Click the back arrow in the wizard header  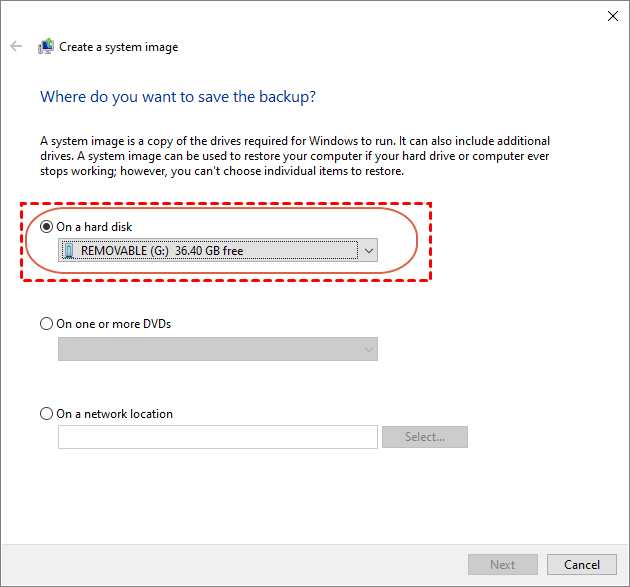coord(16,47)
